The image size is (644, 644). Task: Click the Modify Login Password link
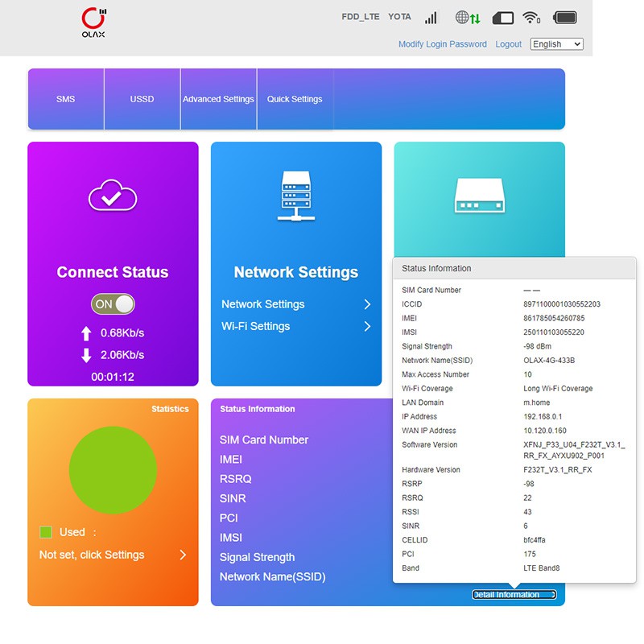(x=443, y=44)
